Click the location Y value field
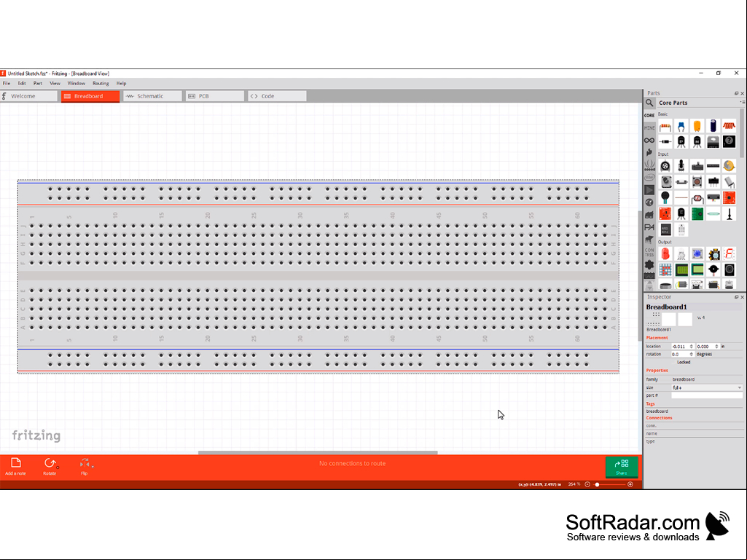This screenshot has width=747, height=560. point(707,347)
